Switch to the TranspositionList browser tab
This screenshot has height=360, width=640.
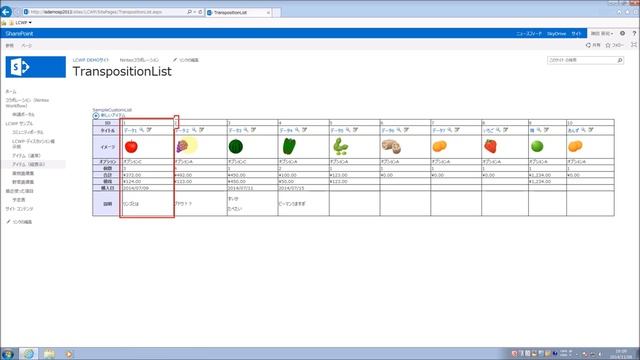click(239, 13)
